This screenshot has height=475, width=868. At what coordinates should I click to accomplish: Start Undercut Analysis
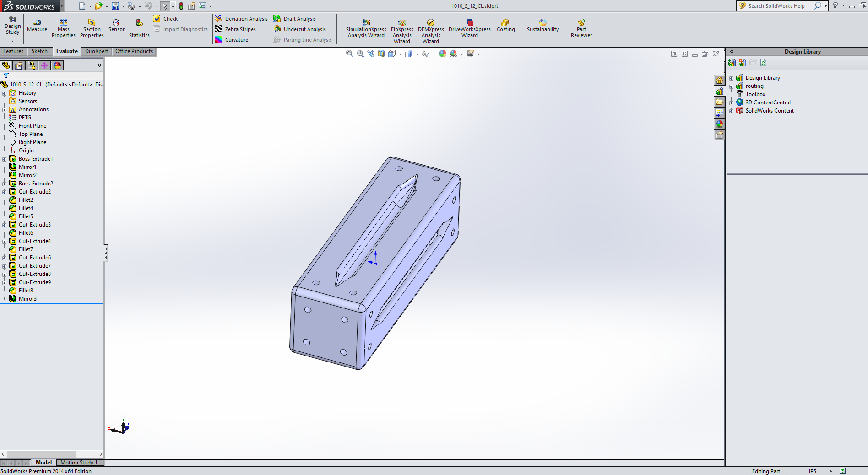tap(300, 29)
